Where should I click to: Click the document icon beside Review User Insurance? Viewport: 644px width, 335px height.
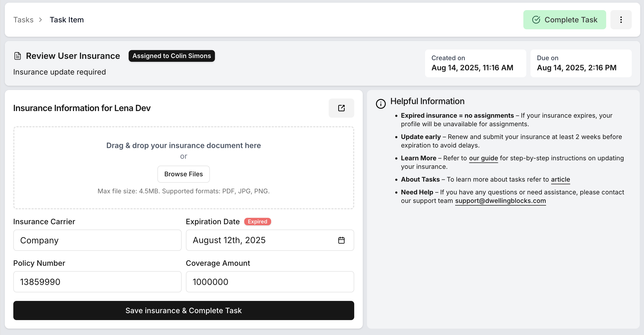click(x=18, y=56)
